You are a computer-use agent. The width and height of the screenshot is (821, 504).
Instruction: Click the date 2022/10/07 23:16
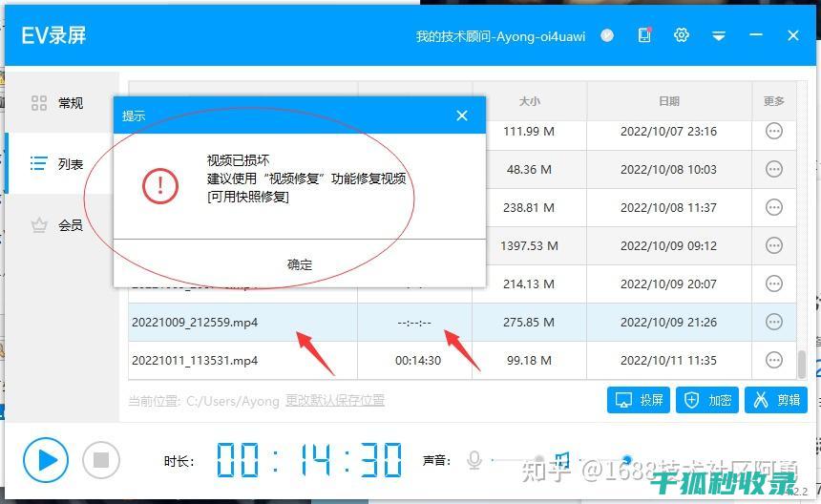(x=668, y=132)
